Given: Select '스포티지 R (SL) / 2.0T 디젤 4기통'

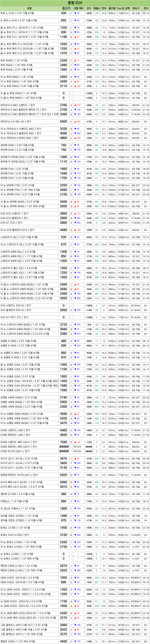Looking at the screenshot, I should click(19, 237).
